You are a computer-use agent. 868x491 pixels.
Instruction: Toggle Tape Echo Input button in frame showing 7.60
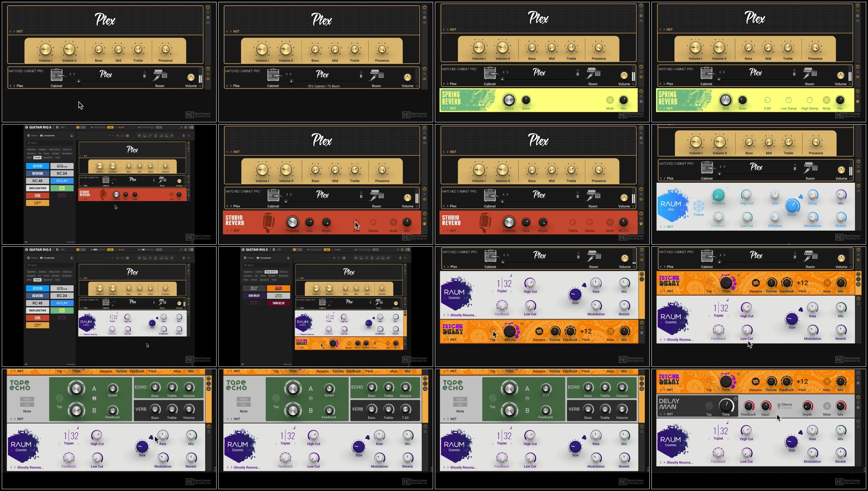click(x=244, y=399)
